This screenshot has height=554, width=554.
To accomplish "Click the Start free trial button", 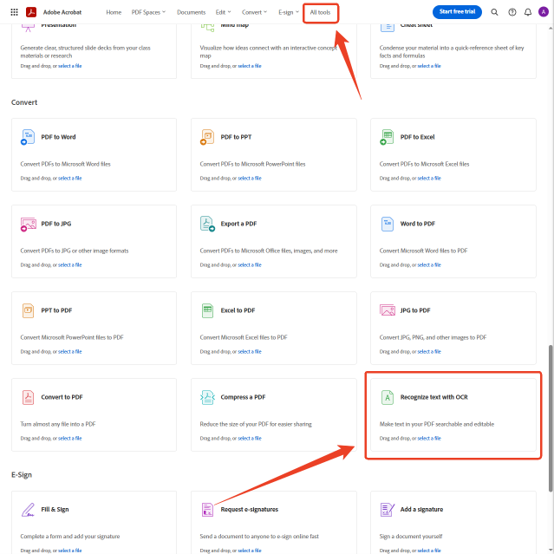I will point(457,12).
